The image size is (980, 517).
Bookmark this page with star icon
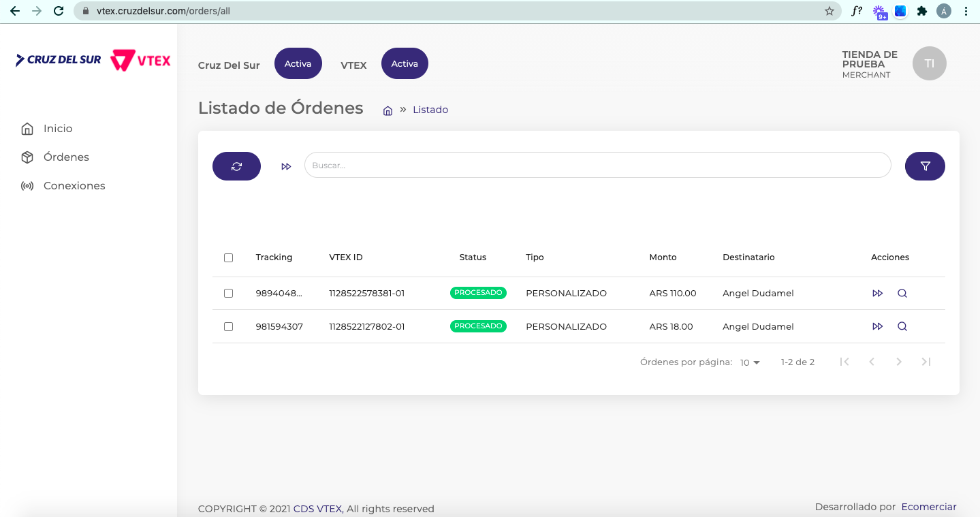pyautogui.click(x=829, y=11)
